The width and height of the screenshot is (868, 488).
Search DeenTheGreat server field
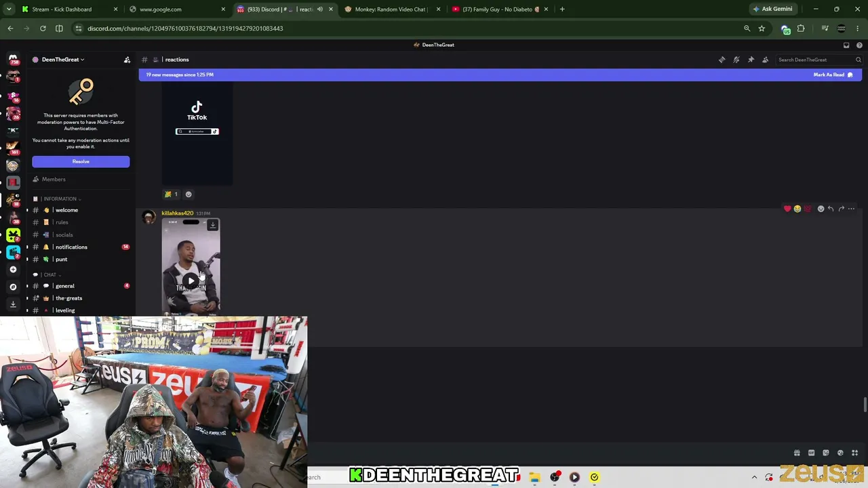click(819, 60)
